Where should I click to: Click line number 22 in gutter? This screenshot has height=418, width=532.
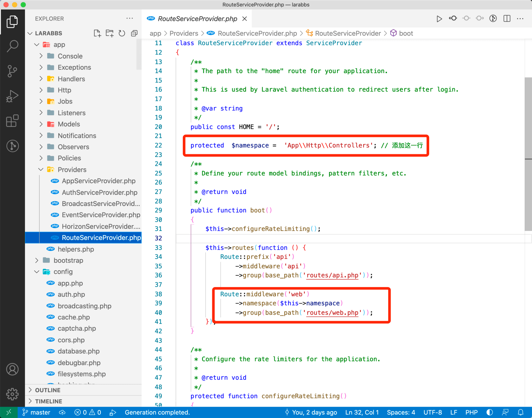(158, 145)
